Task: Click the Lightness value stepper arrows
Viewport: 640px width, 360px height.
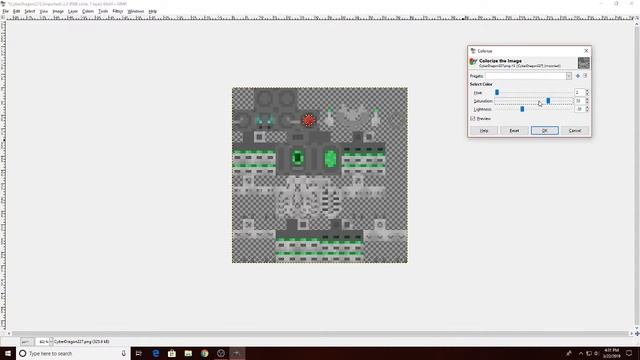Action: (587, 109)
